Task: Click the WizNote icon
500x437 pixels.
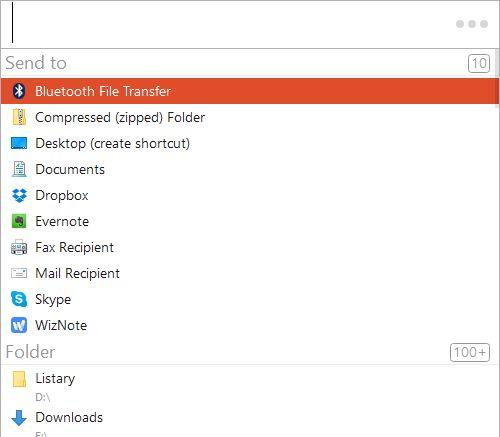Action: [19, 325]
